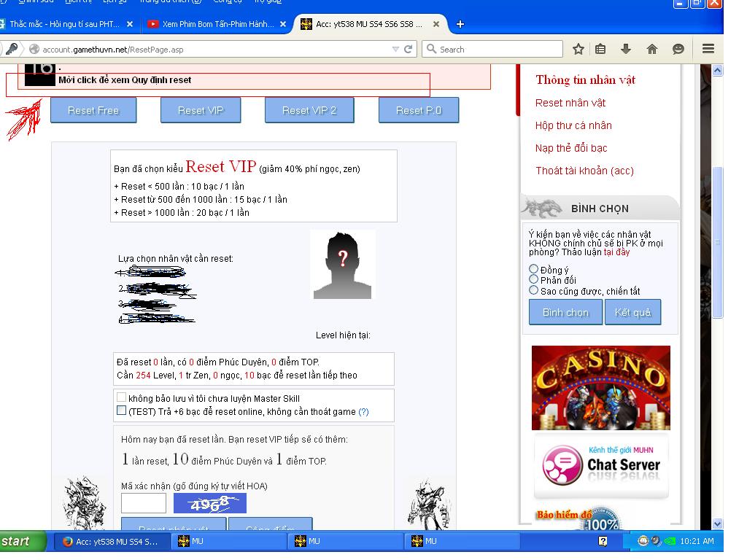Click the globe site identity icon
The height and width of the screenshot is (560, 747).
34,49
